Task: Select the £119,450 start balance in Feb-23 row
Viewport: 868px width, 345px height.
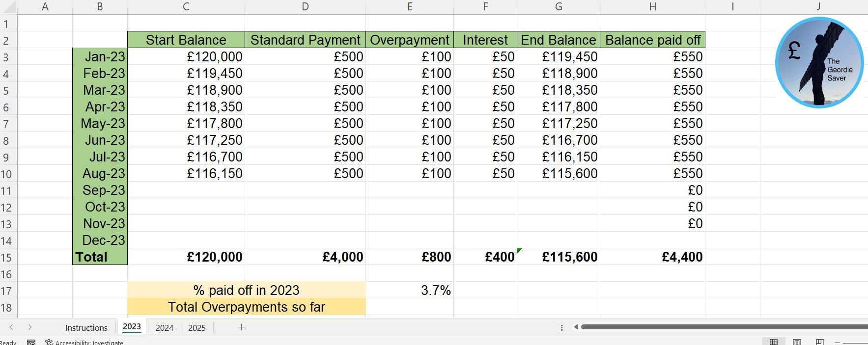Action: [x=186, y=73]
